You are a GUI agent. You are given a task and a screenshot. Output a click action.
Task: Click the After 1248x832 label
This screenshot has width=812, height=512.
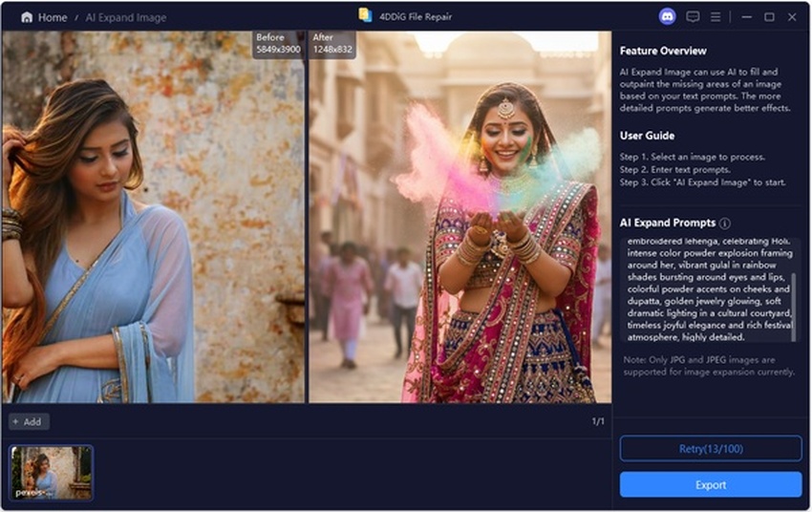click(332, 44)
